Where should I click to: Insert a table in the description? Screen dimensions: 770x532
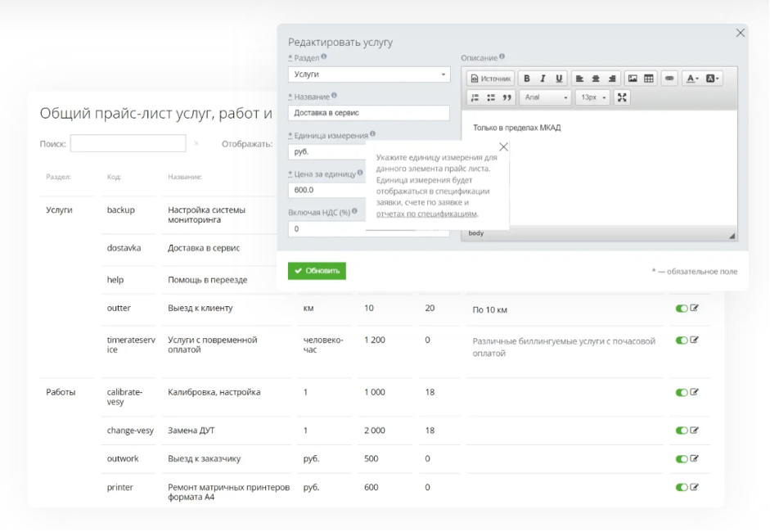(x=649, y=79)
